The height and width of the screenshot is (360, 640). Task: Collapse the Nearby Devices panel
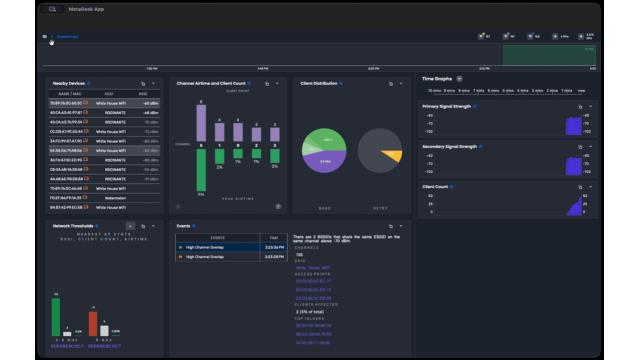pyautogui.click(x=153, y=84)
